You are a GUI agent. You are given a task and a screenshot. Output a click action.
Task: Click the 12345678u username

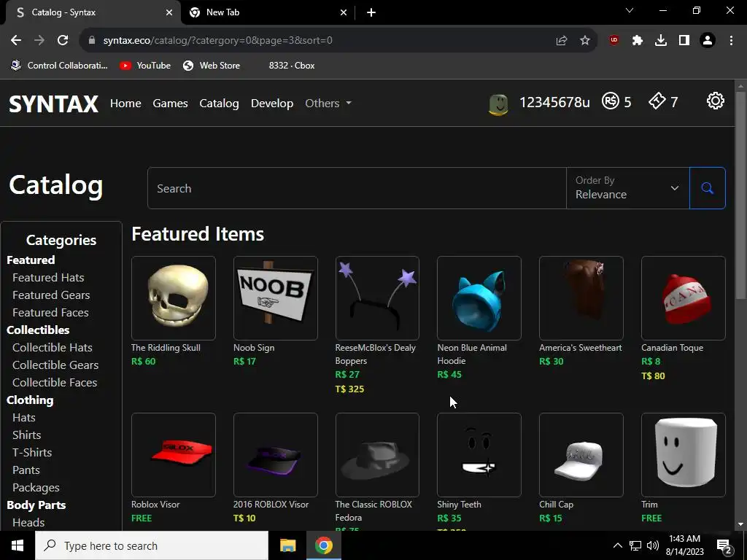click(x=554, y=102)
